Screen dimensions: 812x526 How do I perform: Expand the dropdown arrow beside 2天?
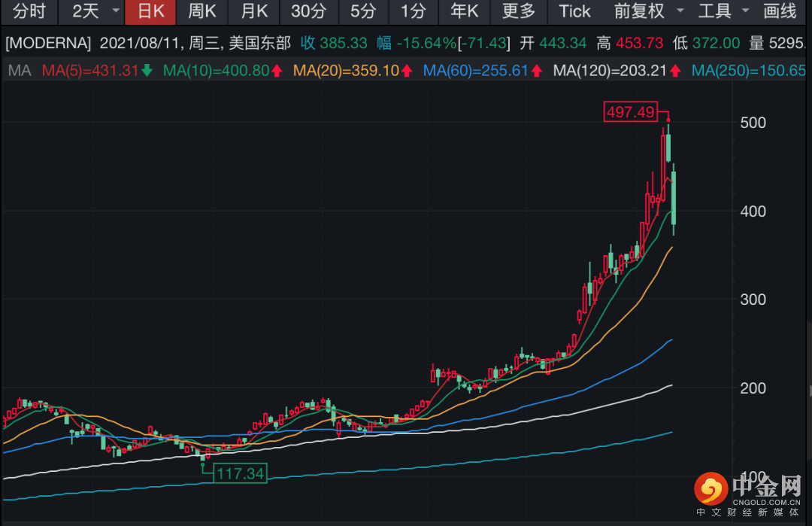coord(116,11)
